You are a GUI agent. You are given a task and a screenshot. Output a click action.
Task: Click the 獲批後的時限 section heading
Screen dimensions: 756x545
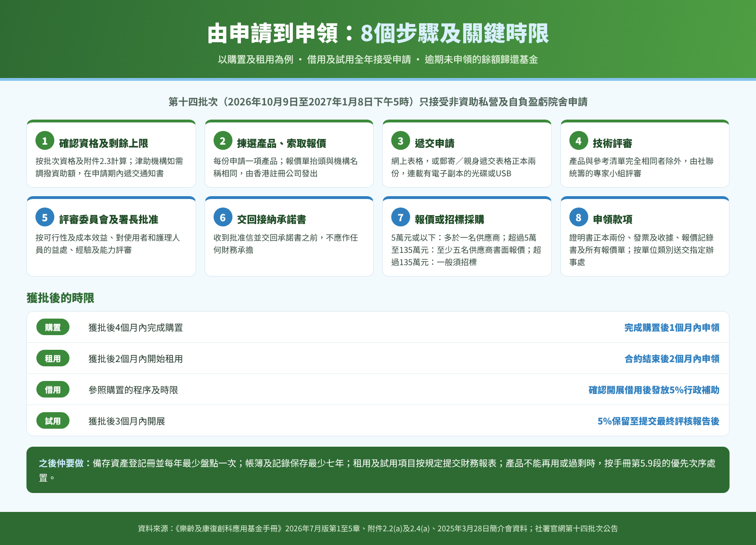(x=60, y=298)
